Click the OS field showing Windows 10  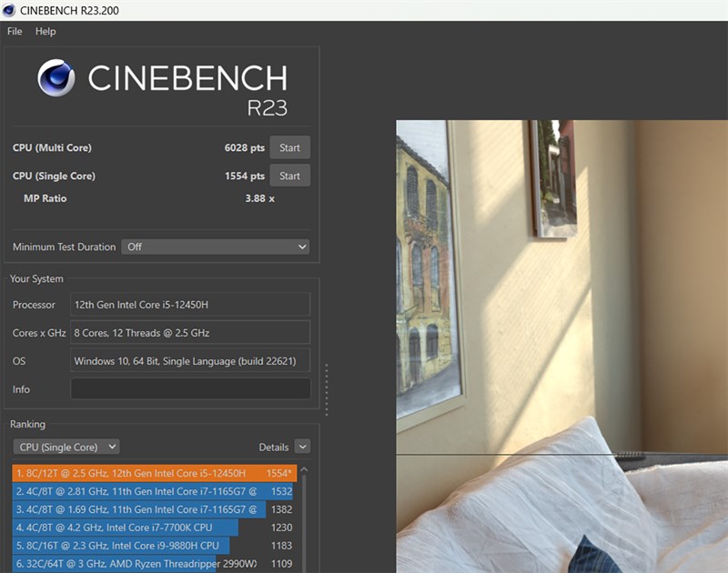(190, 361)
